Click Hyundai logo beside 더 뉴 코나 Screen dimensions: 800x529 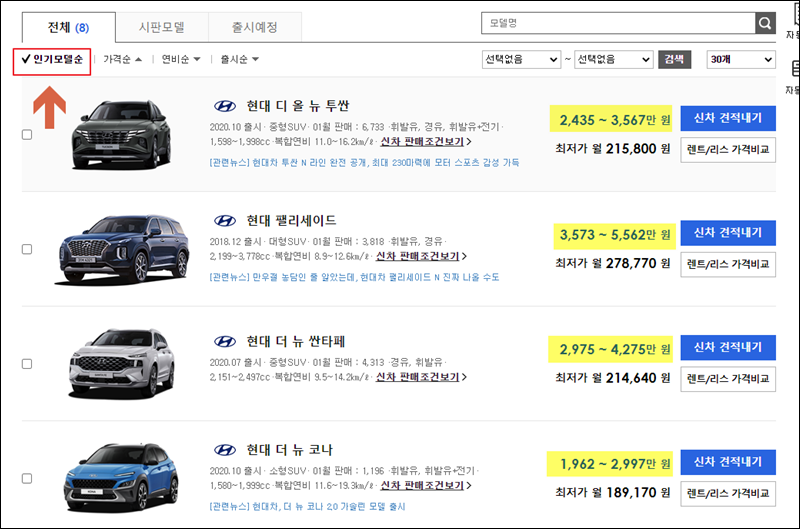click(x=225, y=450)
